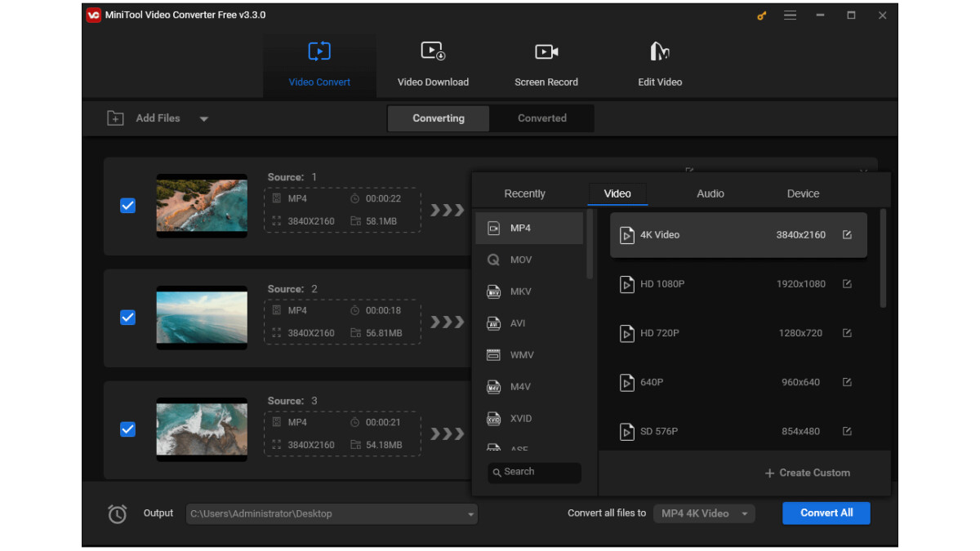This screenshot has height=551, width=980.
Task: Switch to the Edit Video module
Action: coord(659,64)
